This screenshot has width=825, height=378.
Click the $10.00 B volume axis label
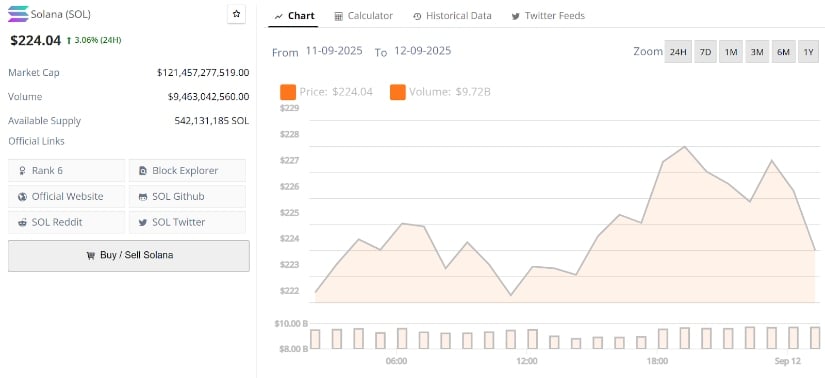[291, 323]
